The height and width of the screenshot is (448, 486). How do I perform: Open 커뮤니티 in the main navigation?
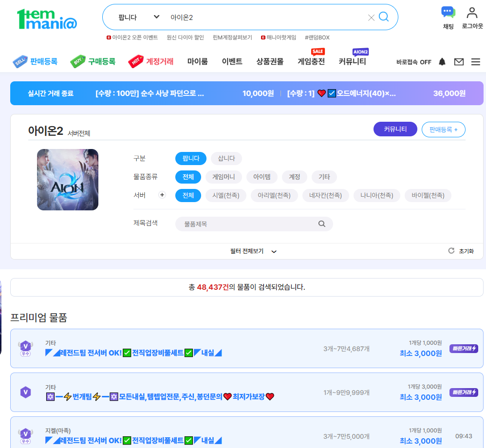tap(353, 62)
